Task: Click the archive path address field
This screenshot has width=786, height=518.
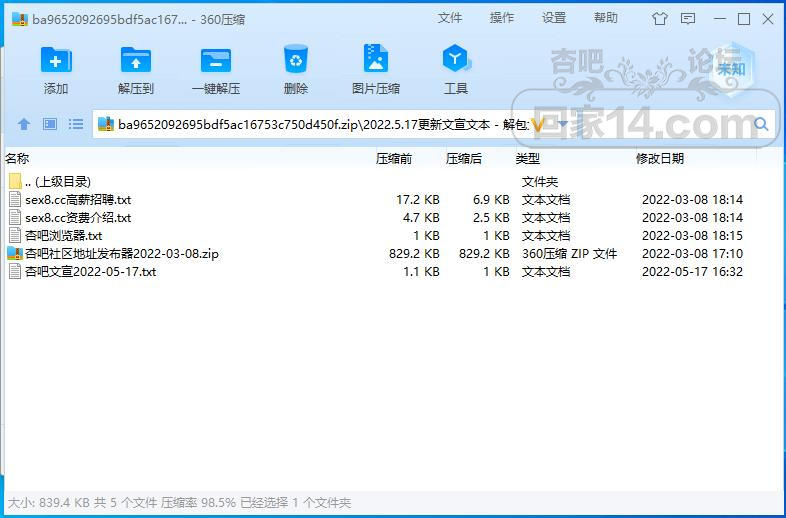Action: click(x=324, y=124)
